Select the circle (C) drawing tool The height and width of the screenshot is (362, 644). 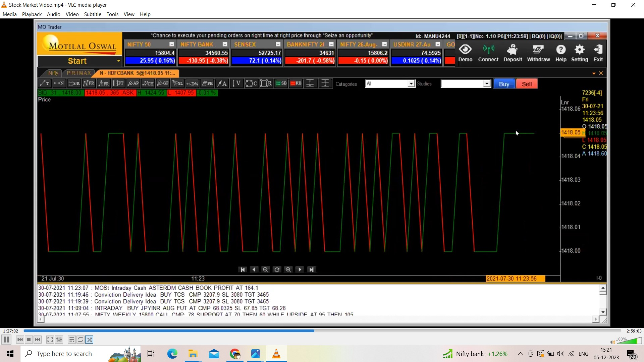coord(252,83)
